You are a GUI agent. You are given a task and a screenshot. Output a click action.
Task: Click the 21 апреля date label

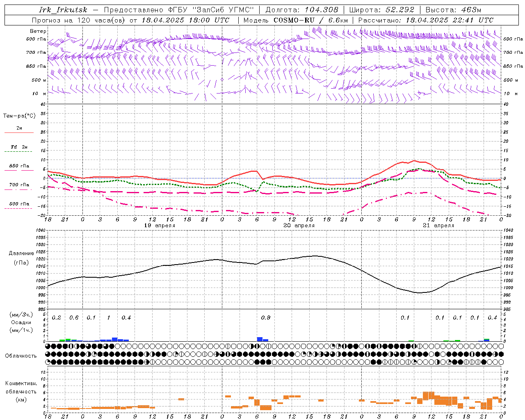(x=438, y=226)
